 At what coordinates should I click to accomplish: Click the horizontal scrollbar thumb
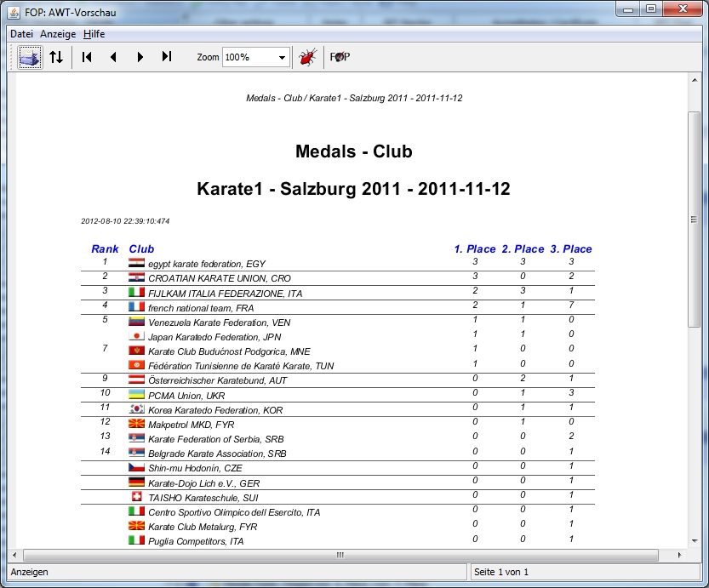point(340,555)
